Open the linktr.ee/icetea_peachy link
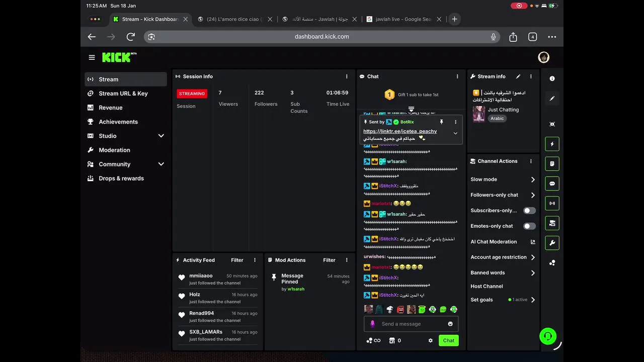 click(400, 131)
